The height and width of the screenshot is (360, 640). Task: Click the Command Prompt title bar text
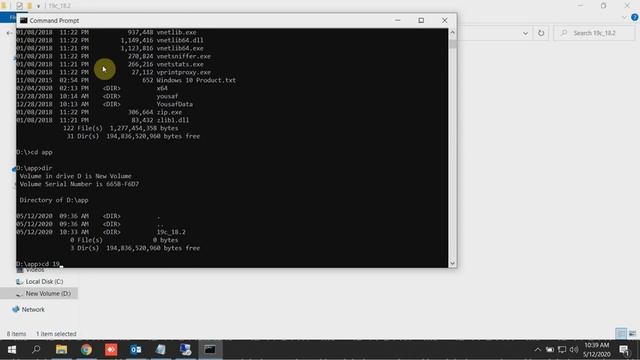tap(54, 20)
